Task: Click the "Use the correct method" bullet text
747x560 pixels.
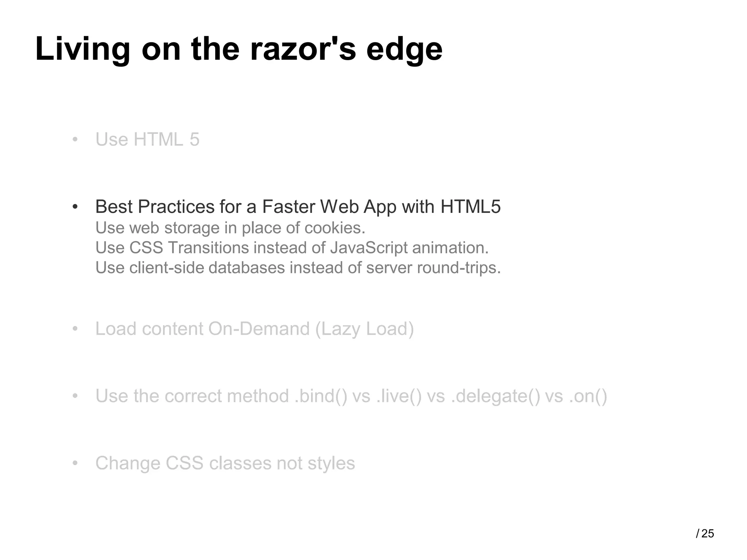Action: [x=192, y=396]
